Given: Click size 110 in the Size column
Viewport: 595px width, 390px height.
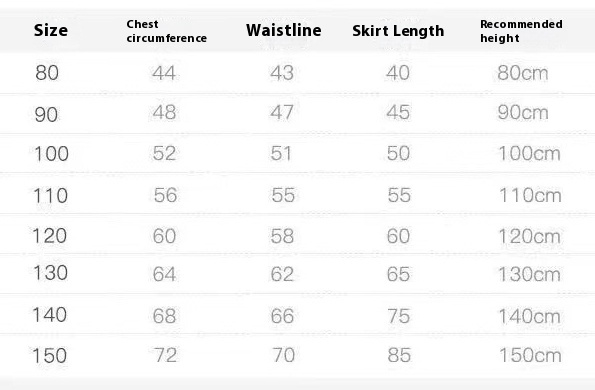Looking at the screenshot, I should coord(50,195).
